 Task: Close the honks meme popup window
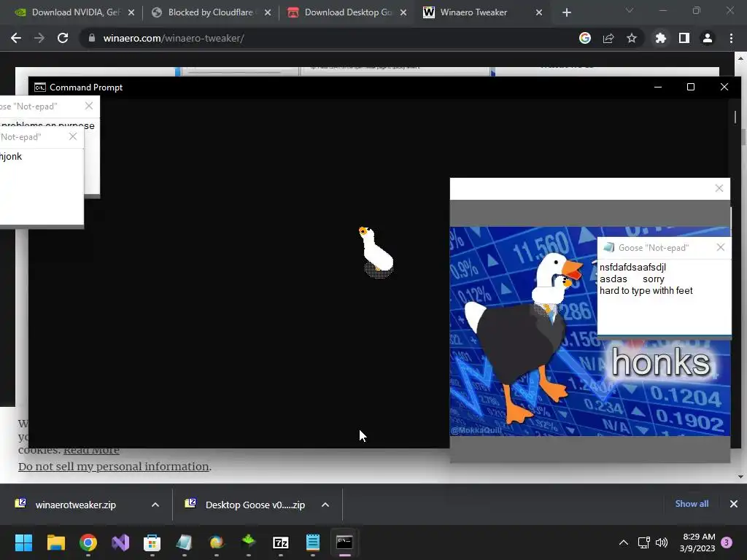click(x=719, y=189)
